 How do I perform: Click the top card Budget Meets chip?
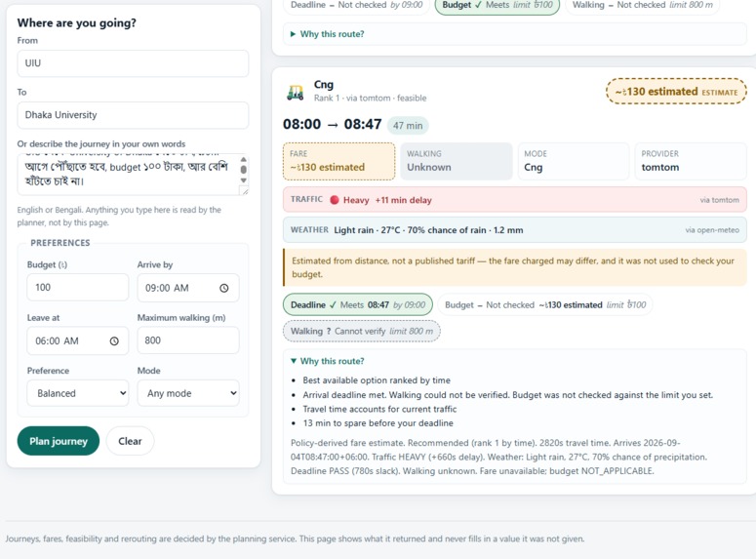(497, 5)
